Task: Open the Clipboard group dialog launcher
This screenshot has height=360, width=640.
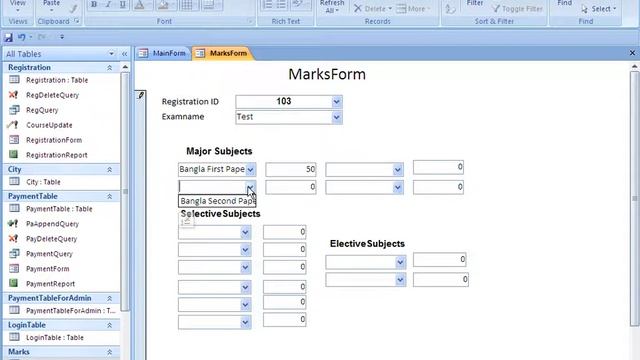Action: (x=77, y=21)
